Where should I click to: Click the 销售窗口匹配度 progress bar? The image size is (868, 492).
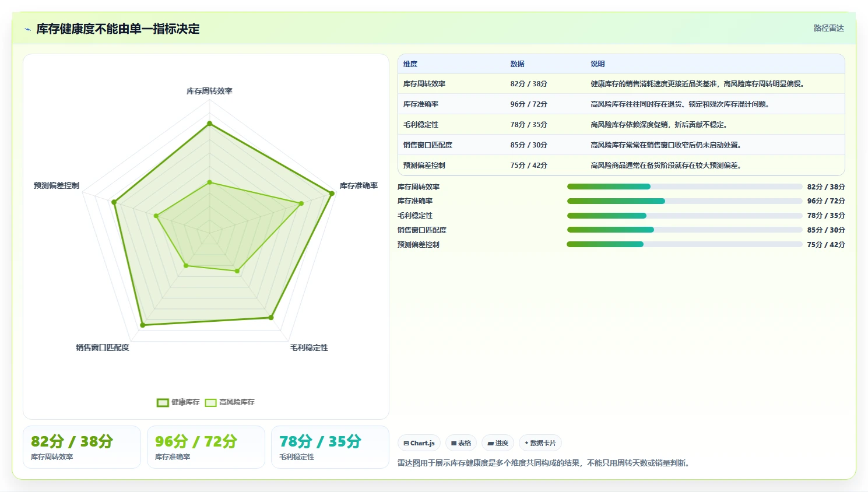[x=684, y=230]
